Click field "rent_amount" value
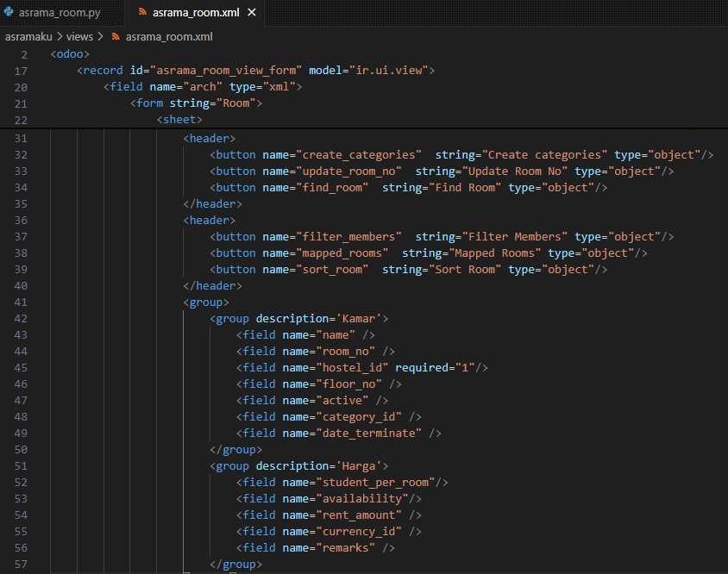The width and height of the screenshot is (728, 574). [359, 515]
